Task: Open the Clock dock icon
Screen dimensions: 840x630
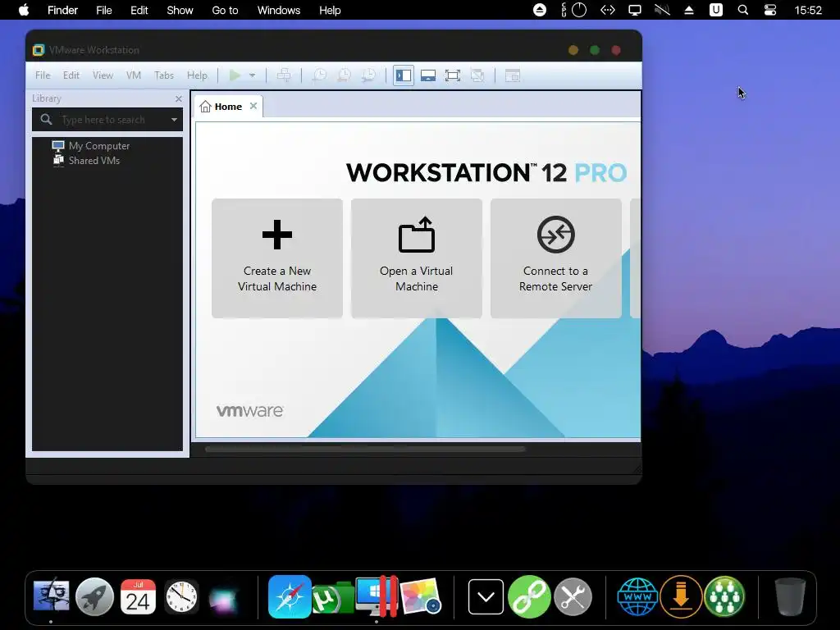Action: click(x=181, y=596)
